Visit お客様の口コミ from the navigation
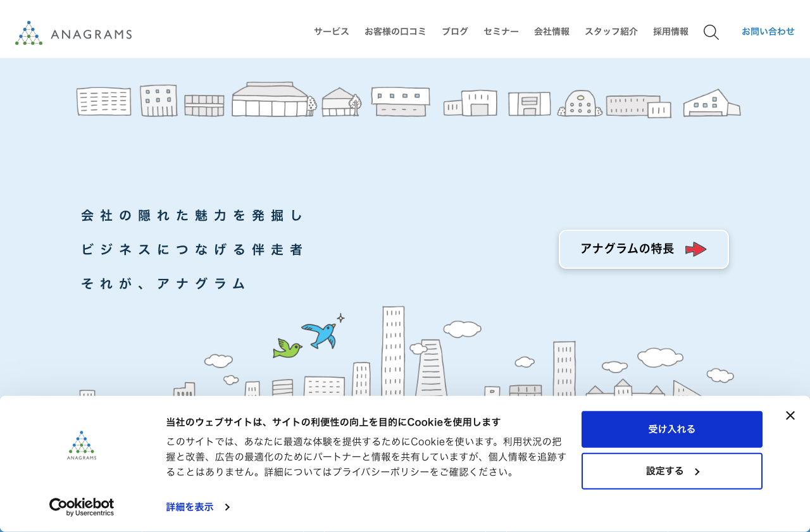Screen dimensions: 810x532 point(396,31)
